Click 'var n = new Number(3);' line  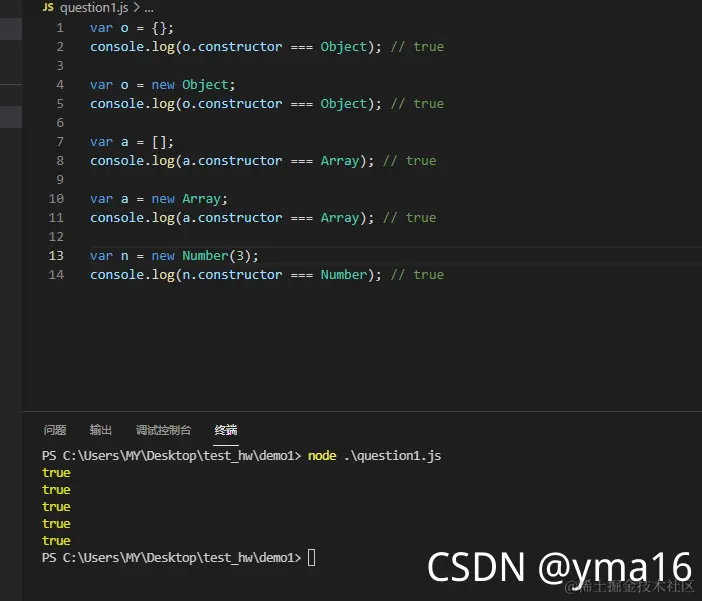[174, 256]
